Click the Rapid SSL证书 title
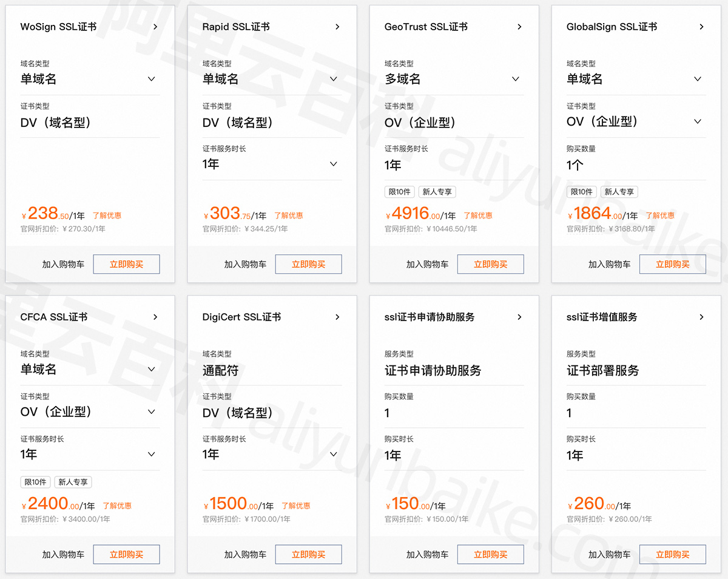 pyautogui.click(x=236, y=27)
